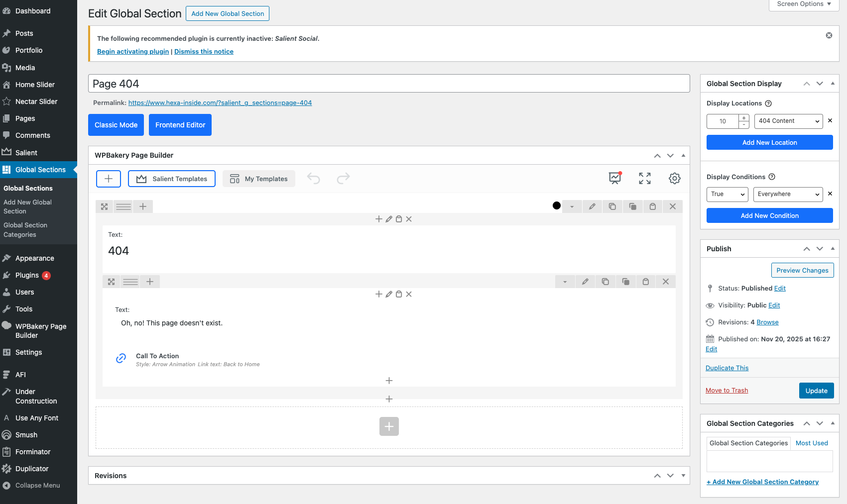Click the black color dot on first row
The width and height of the screenshot is (847, 504).
click(x=557, y=206)
